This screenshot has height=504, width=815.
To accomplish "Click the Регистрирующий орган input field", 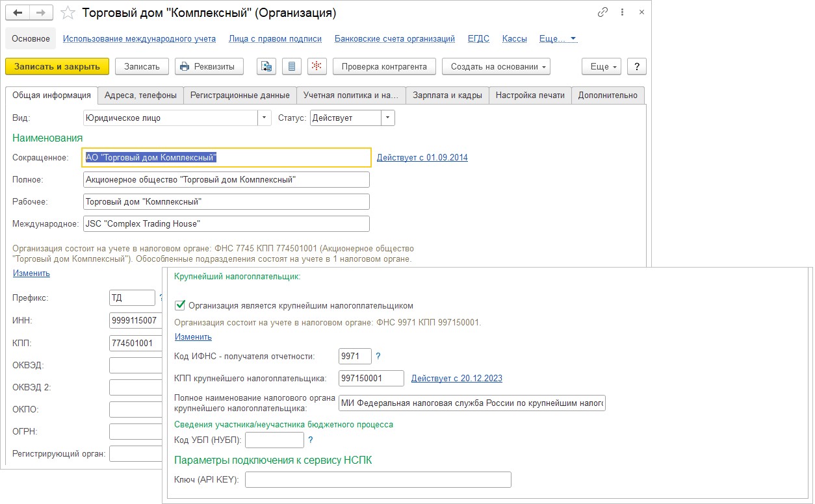I will 136,453.
